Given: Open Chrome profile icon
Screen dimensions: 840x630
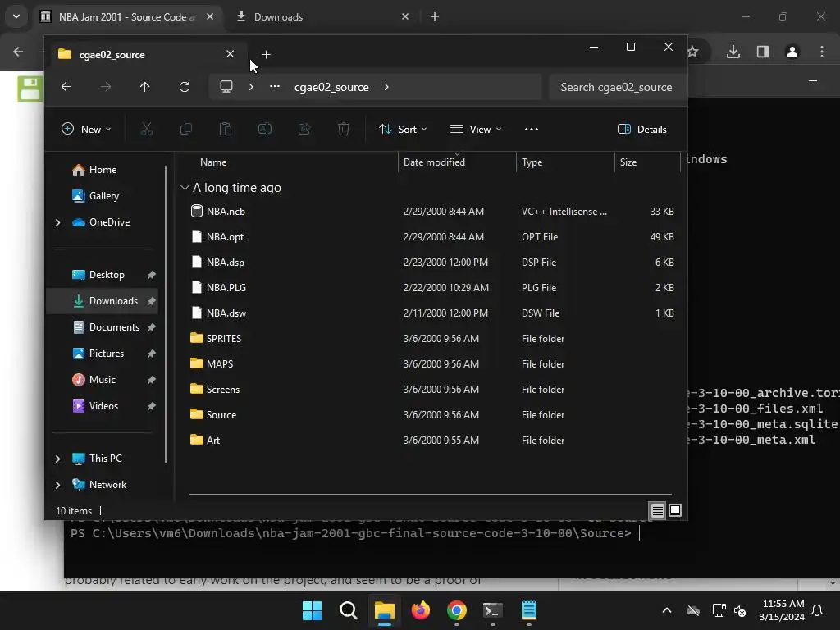Looking at the screenshot, I should click(792, 52).
